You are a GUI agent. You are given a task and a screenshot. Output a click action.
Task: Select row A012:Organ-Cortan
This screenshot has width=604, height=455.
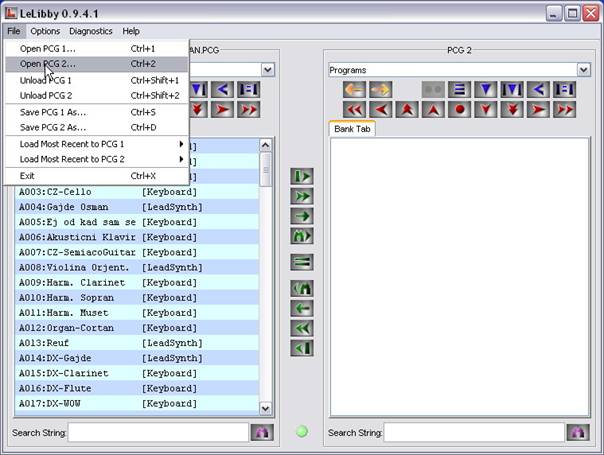pyautogui.click(x=137, y=328)
